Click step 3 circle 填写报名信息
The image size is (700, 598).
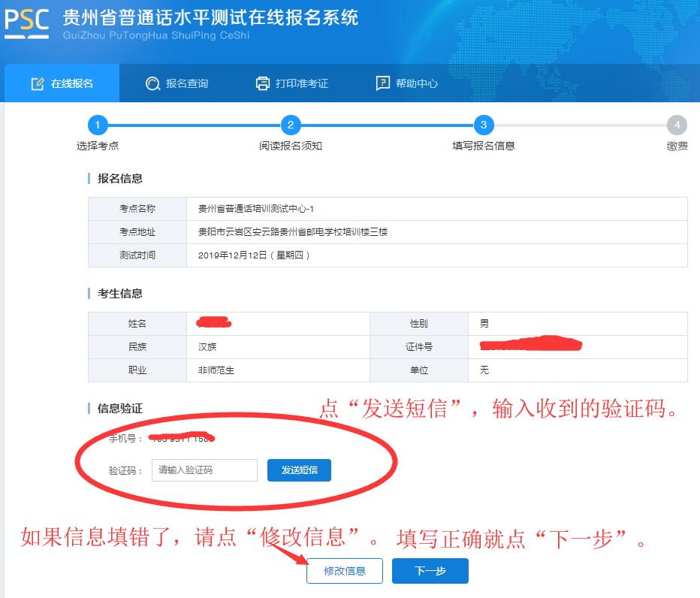click(x=484, y=125)
